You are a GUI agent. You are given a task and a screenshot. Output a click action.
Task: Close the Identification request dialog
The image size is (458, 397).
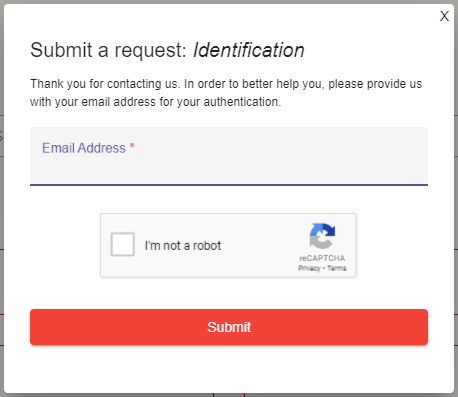pos(444,16)
